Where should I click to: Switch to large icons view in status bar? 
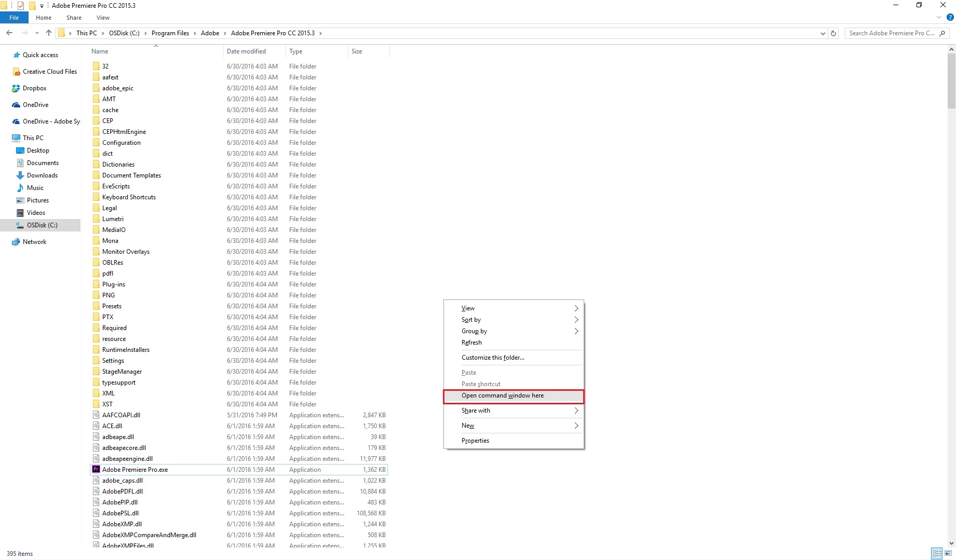pyautogui.click(x=948, y=553)
